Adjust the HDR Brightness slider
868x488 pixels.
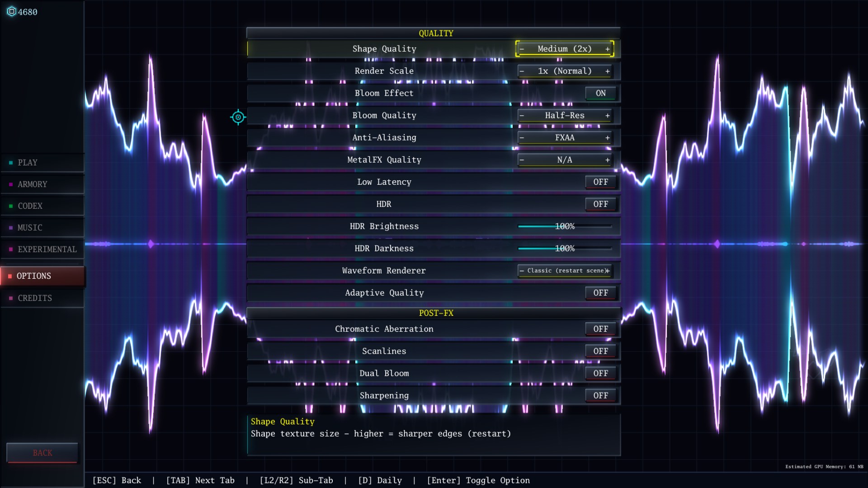[565, 226]
